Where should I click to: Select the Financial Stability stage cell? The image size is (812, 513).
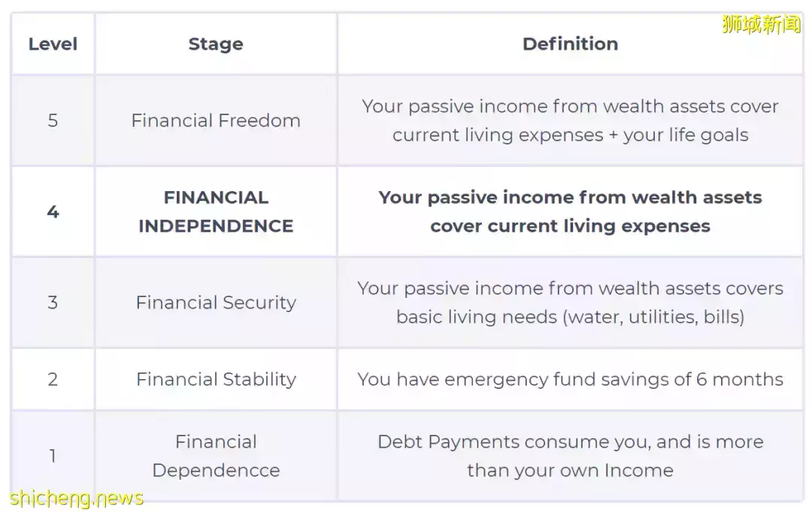[x=216, y=379]
